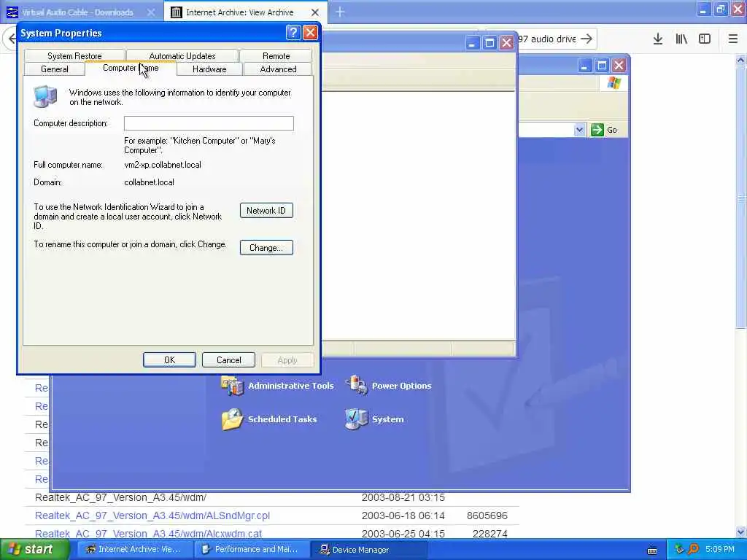Image resolution: width=747 pixels, height=560 pixels.
Task: Click the Domain value collabnet.local
Action: (x=149, y=182)
